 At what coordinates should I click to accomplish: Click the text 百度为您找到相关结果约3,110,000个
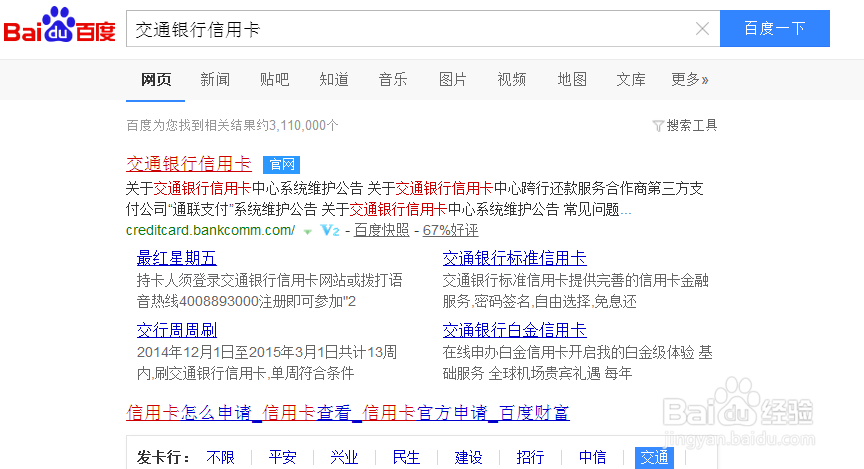coord(232,126)
